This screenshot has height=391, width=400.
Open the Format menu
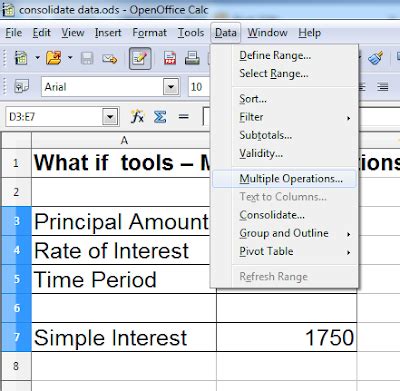[149, 33]
